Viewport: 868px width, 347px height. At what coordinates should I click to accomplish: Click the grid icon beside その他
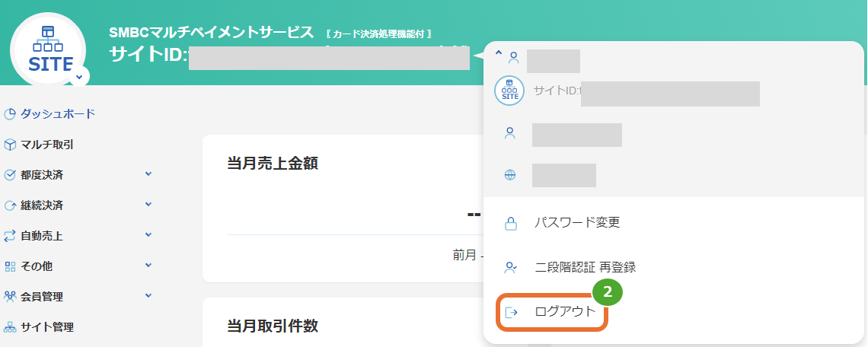[10, 267]
